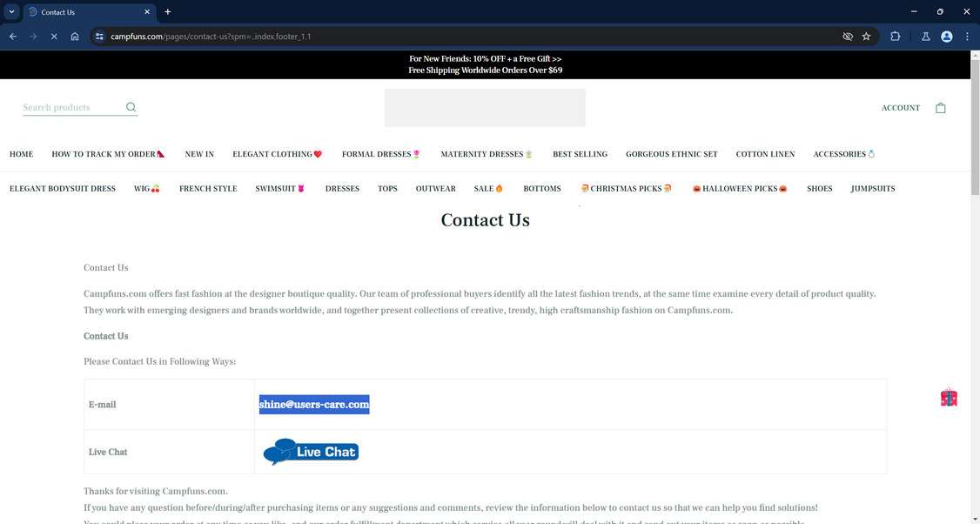
Task: Open Chrome Labs flask icon
Action: [x=926, y=37]
